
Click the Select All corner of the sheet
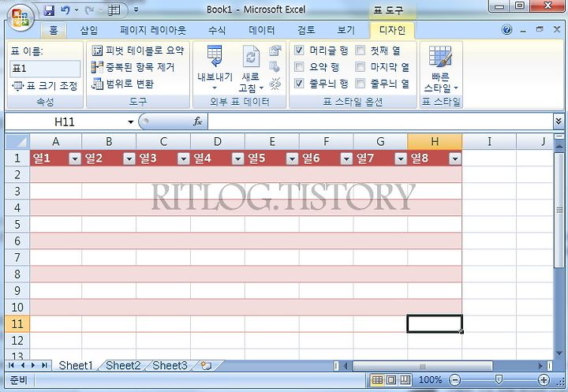(x=17, y=142)
